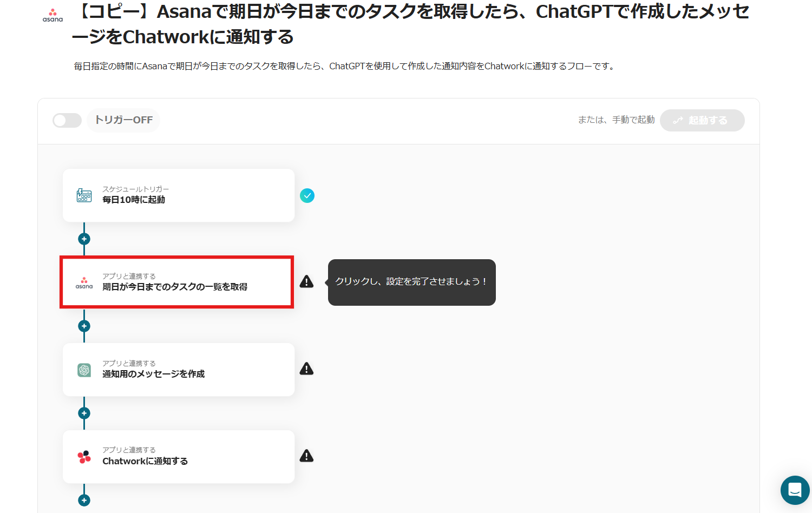This screenshot has width=812, height=513.
Task: Click the flow title starting with 【コピー】
Action: pyautogui.click(x=411, y=24)
